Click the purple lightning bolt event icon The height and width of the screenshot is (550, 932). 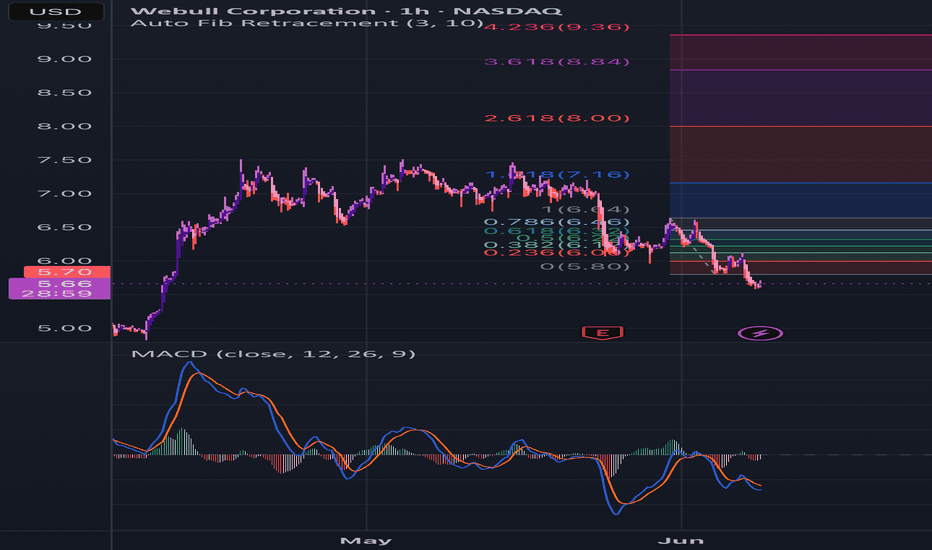[760, 334]
